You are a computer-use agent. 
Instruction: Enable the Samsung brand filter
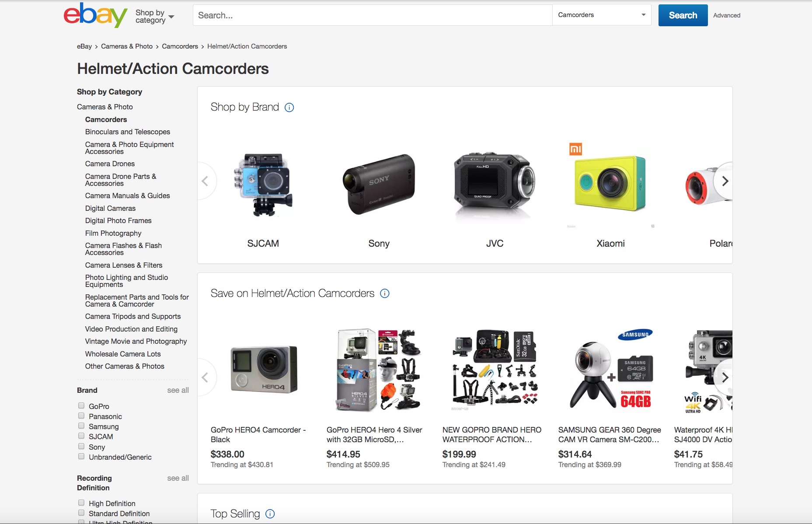pyautogui.click(x=81, y=426)
